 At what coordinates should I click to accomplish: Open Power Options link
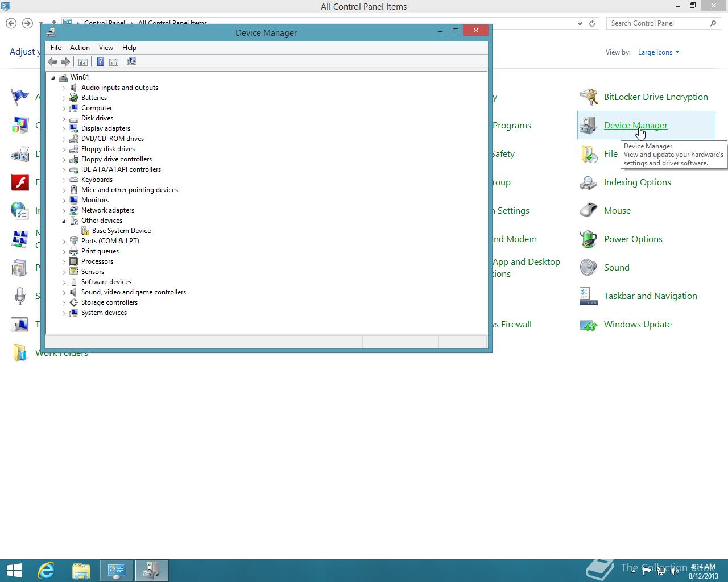[633, 239]
